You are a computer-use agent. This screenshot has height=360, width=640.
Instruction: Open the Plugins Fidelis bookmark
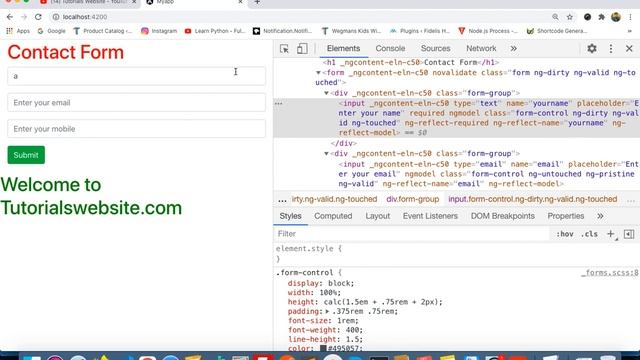click(x=420, y=31)
